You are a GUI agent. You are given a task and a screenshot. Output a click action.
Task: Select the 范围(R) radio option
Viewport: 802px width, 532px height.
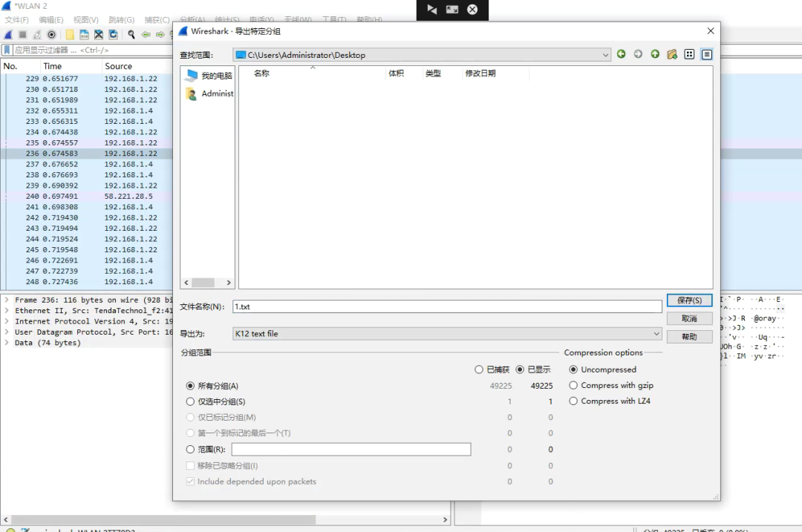coord(190,449)
